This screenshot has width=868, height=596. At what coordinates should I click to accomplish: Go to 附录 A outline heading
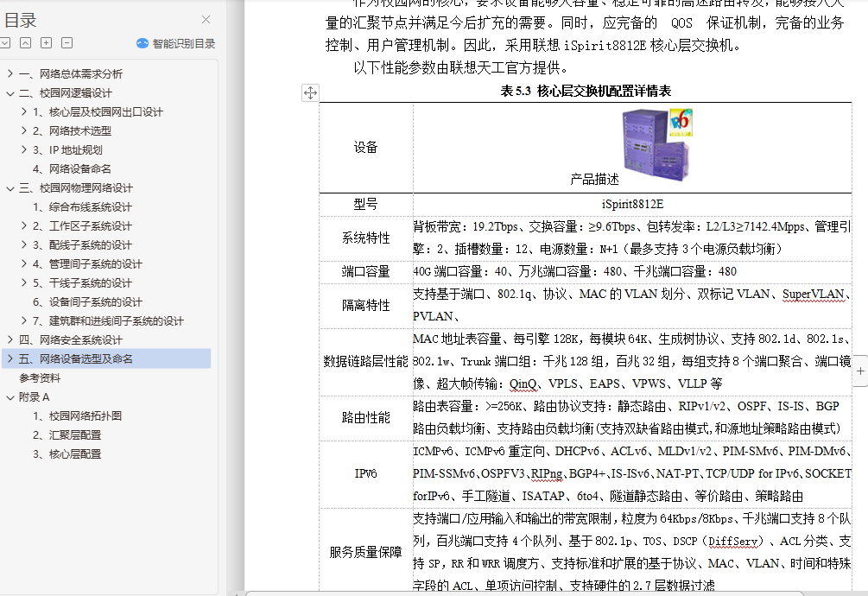click(x=35, y=397)
